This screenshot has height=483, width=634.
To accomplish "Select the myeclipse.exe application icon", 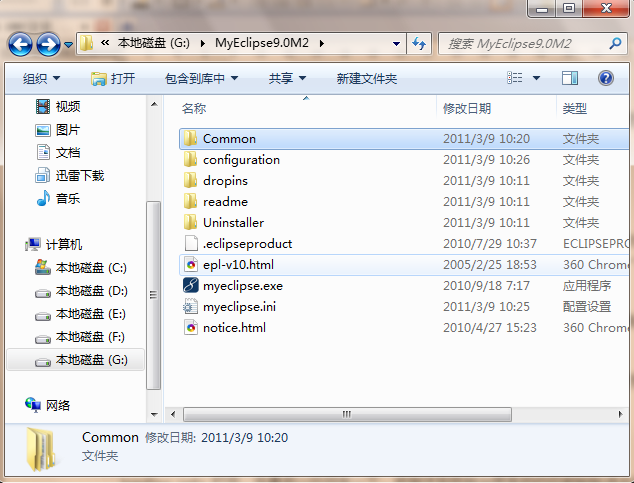I will (190, 285).
